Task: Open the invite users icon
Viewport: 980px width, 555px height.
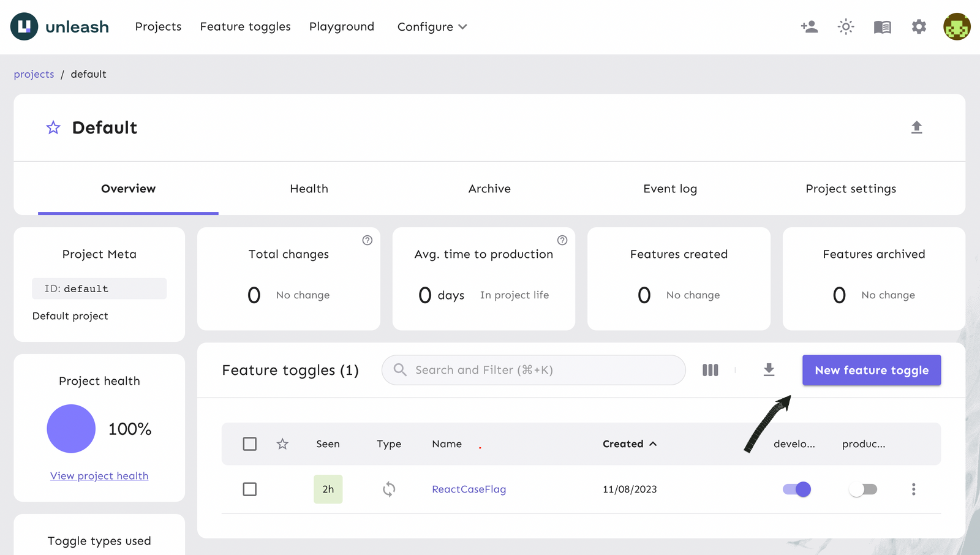Action: point(809,26)
